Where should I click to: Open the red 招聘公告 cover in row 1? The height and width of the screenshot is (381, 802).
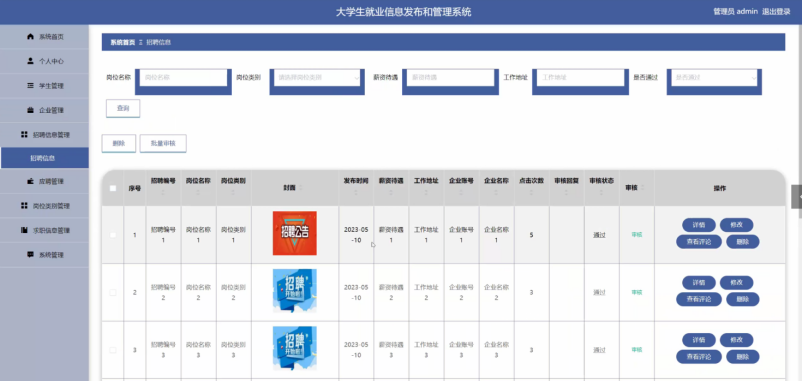[x=295, y=233]
